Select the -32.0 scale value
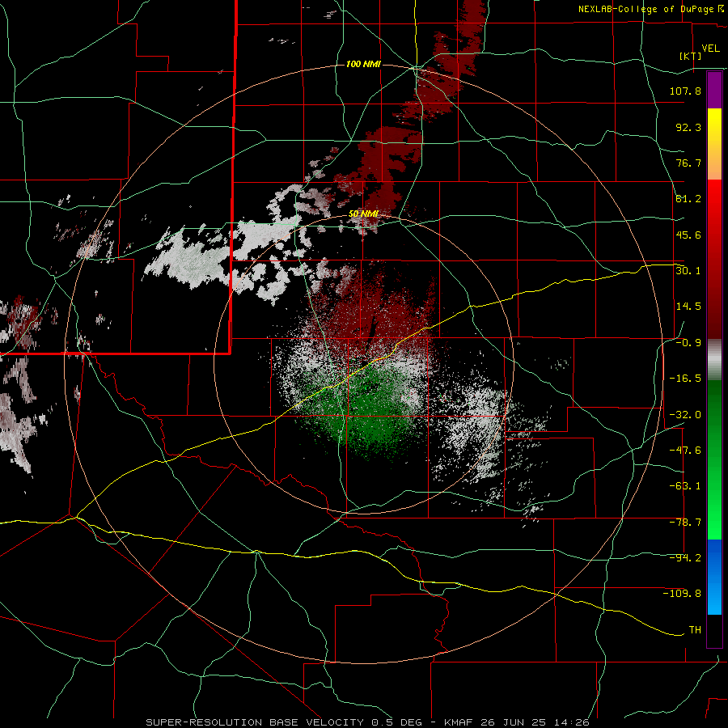728x728 pixels. [685, 415]
